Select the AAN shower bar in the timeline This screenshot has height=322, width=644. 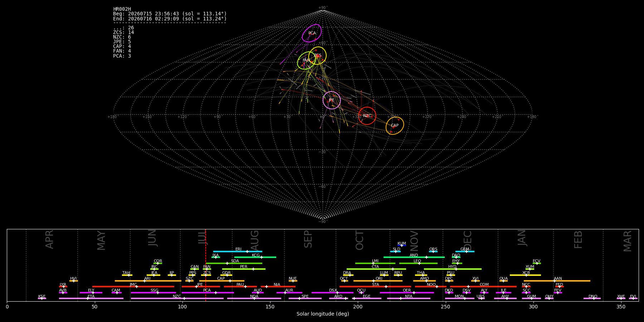(x=557, y=281)
